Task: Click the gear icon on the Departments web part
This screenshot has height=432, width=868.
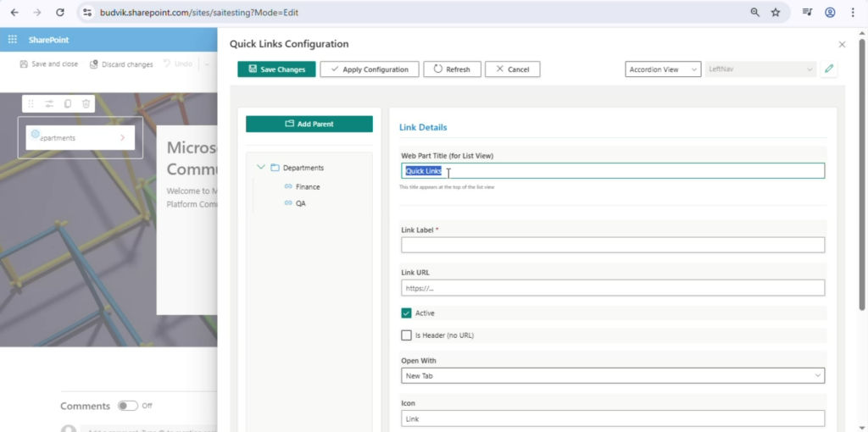Action: pyautogui.click(x=35, y=135)
